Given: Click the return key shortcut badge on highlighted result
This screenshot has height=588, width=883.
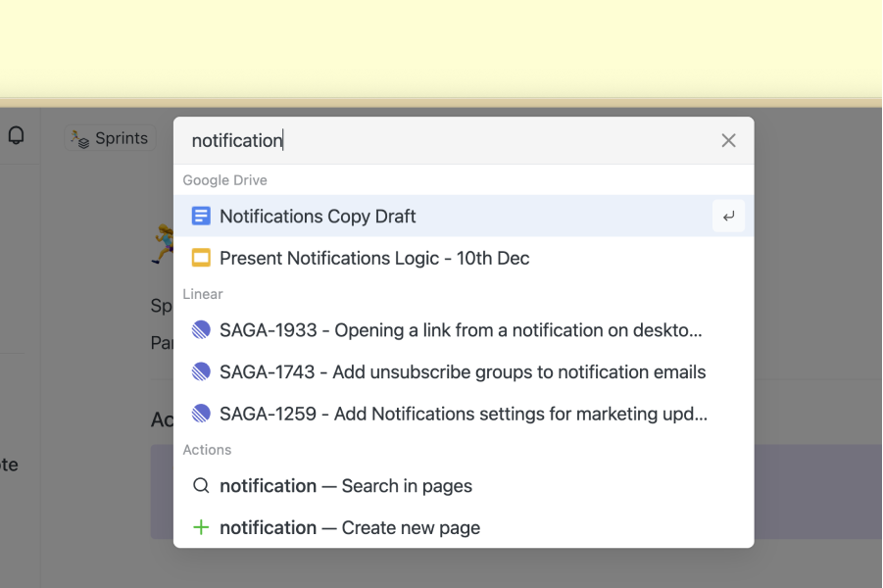Looking at the screenshot, I should (x=728, y=216).
